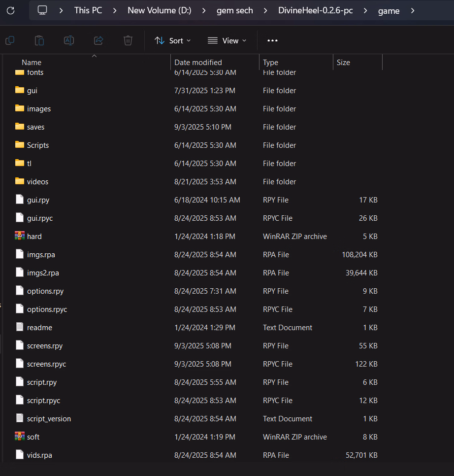Click the Delete trash icon
This screenshot has height=476, width=454.
(x=128, y=40)
